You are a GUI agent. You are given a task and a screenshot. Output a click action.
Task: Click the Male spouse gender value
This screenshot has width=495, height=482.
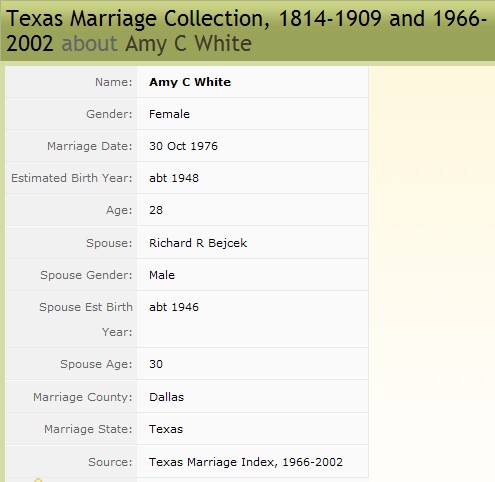pos(162,275)
